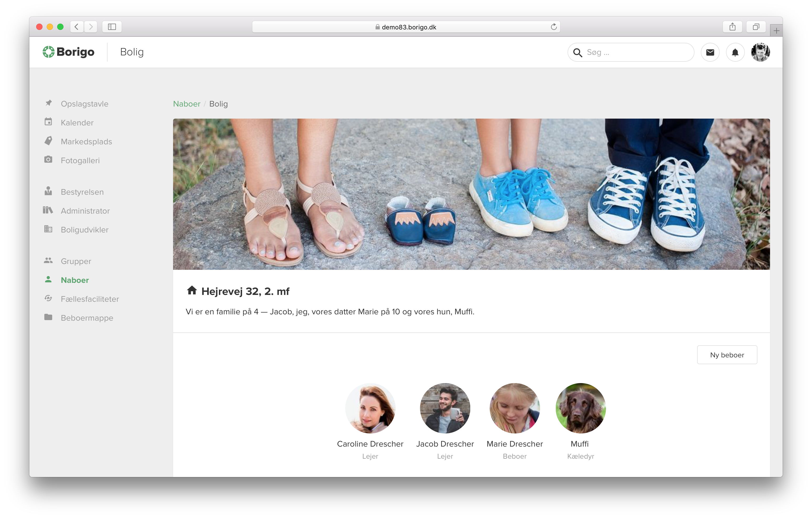Image resolution: width=812 pixels, height=519 pixels.
Task: Open Jacob Drescher's name link
Action: [445, 443]
